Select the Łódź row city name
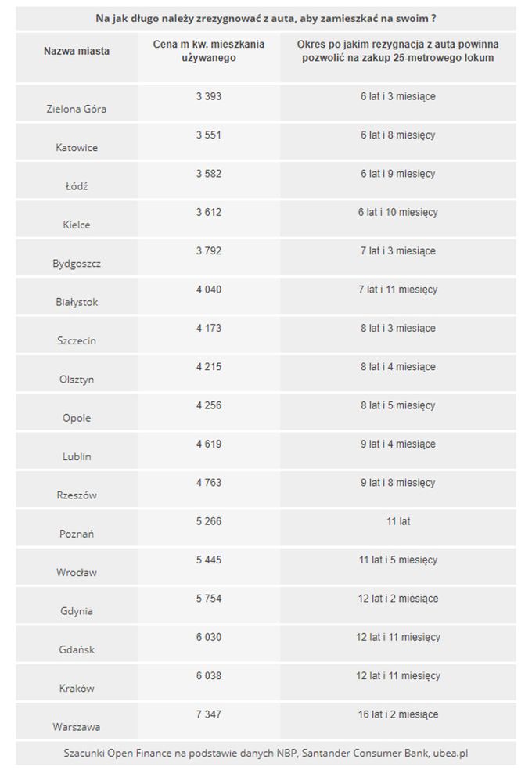This screenshot has height=770, width=532. coord(77,186)
